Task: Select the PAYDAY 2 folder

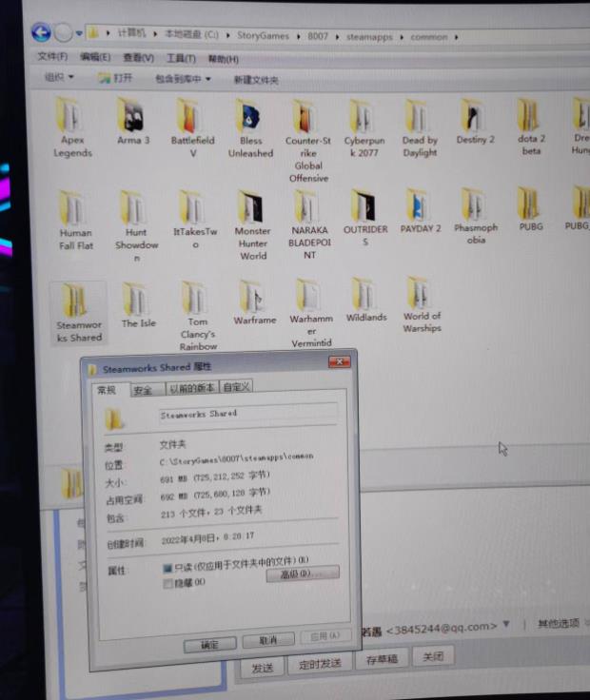Action: point(420,211)
